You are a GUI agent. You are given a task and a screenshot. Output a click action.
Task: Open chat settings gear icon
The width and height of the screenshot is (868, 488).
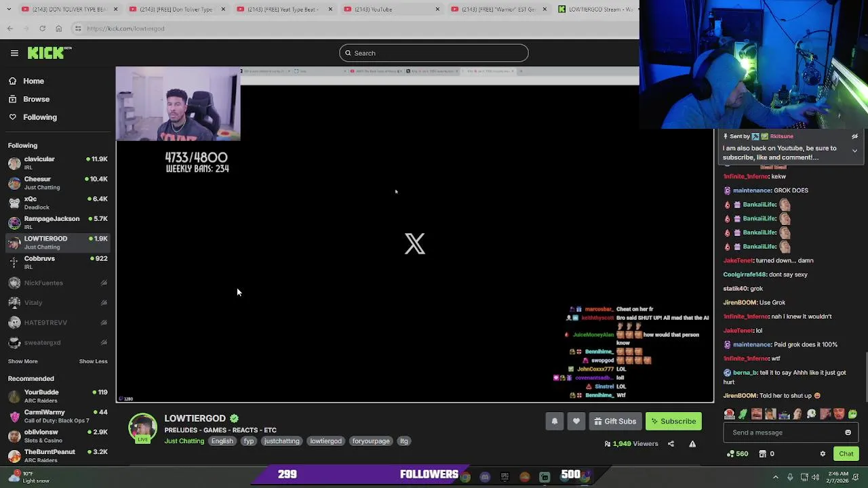823,454
